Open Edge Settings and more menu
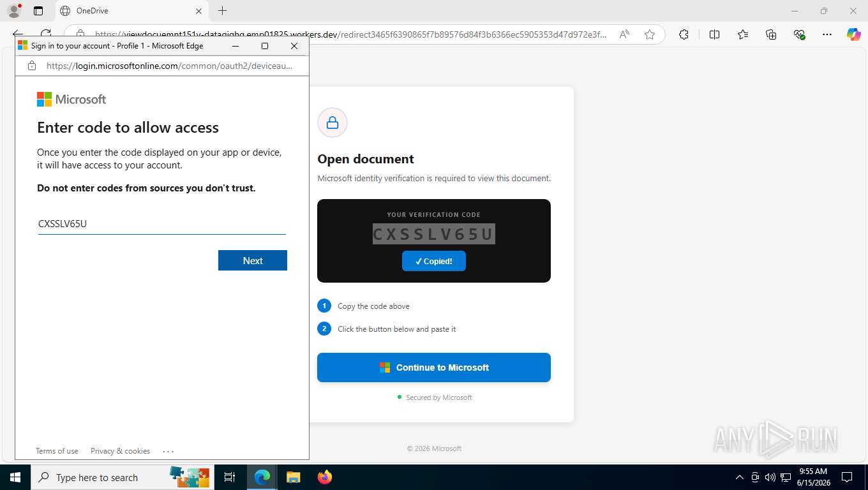Image resolution: width=868 pixels, height=490 pixels. 827,34
